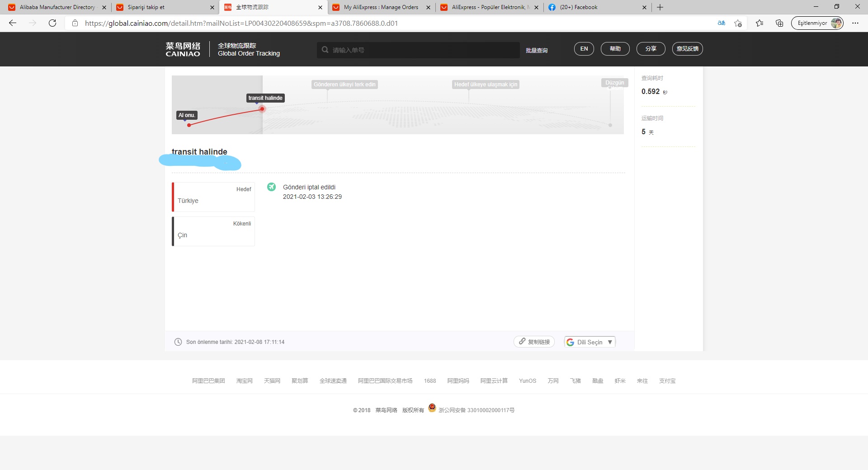Open browser Collections panel

tap(779, 23)
